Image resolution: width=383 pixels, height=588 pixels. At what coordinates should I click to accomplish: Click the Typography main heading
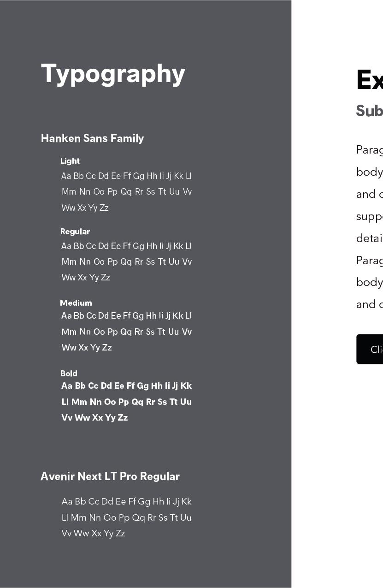[x=113, y=74]
